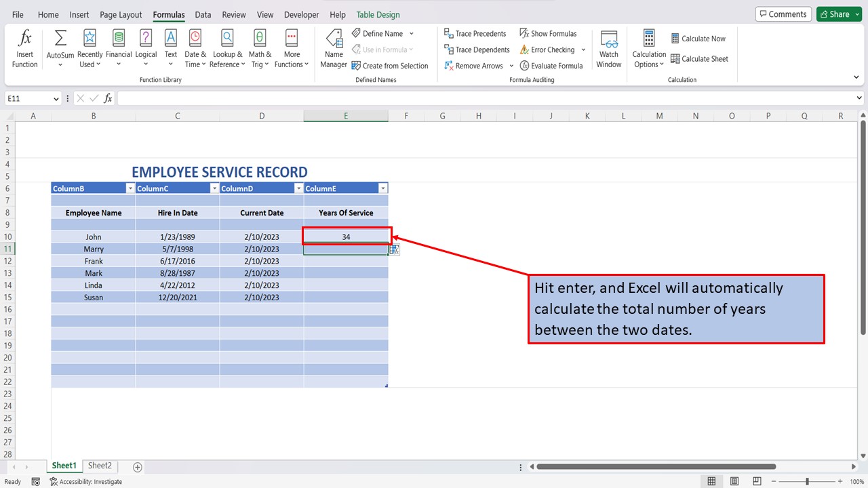
Task: Switch to Sheet2
Action: click(100, 466)
